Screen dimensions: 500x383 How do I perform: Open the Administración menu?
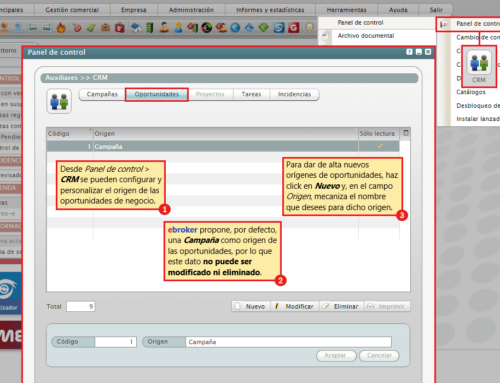[x=191, y=10]
